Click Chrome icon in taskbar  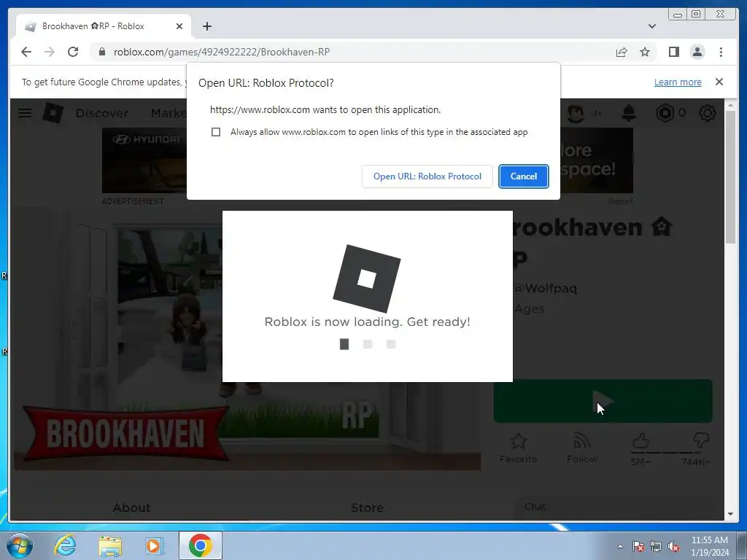(200, 545)
